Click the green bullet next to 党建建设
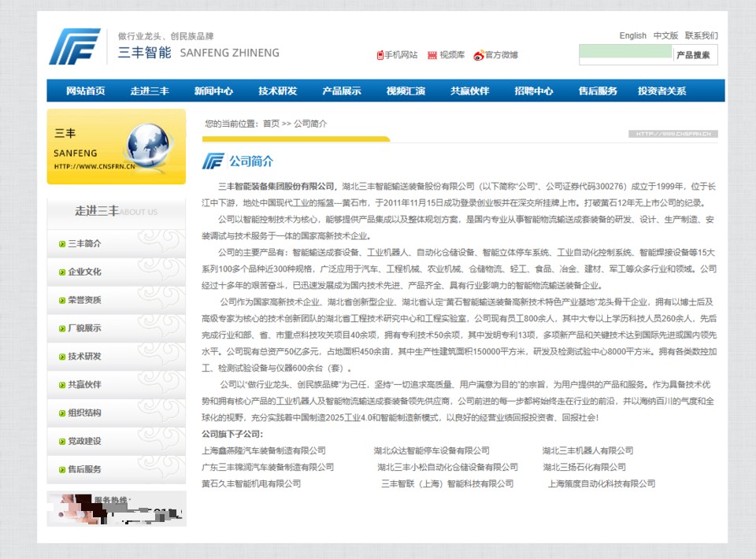The width and height of the screenshot is (756, 559). [61, 442]
